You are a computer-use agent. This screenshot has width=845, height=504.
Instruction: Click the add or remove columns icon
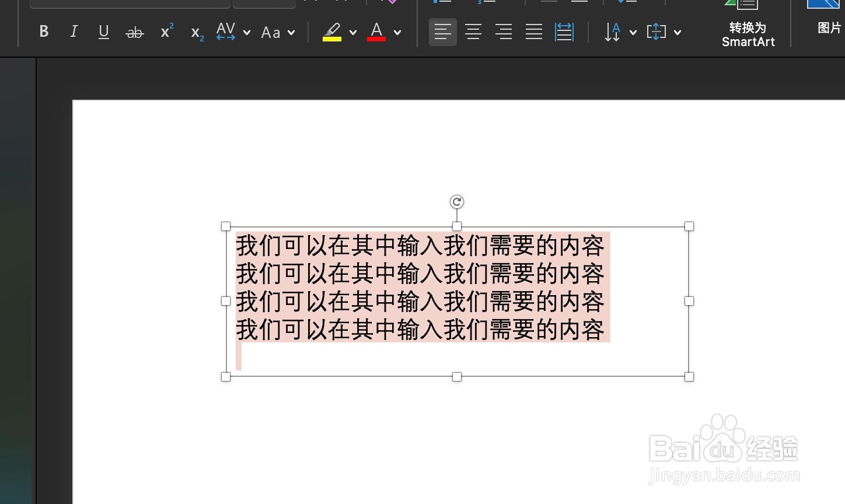point(564,32)
